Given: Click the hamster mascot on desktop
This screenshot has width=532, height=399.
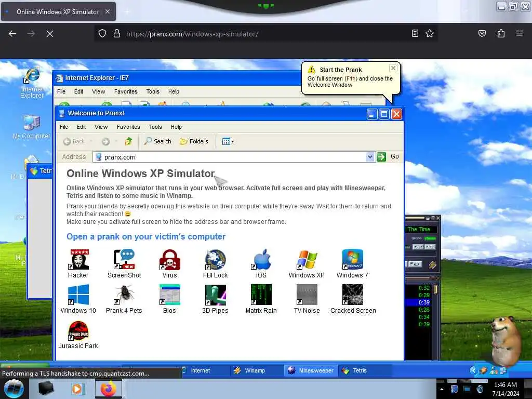Looking at the screenshot, I should [x=505, y=341].
